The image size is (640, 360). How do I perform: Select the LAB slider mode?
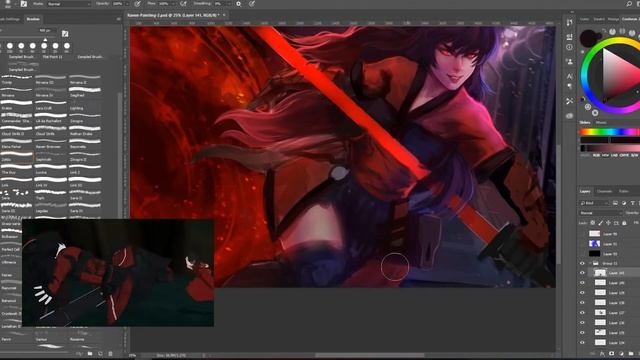(x=614, y=156)
